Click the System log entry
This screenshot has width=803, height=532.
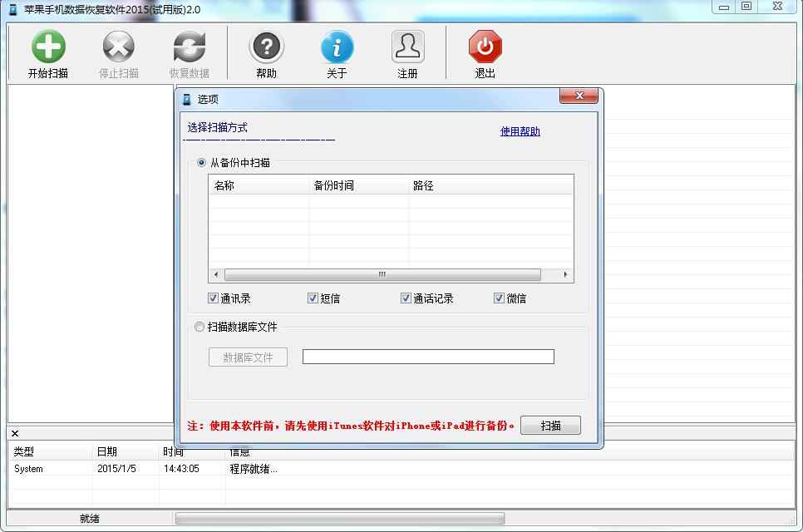pyautogui.click(x=28, y=469)
